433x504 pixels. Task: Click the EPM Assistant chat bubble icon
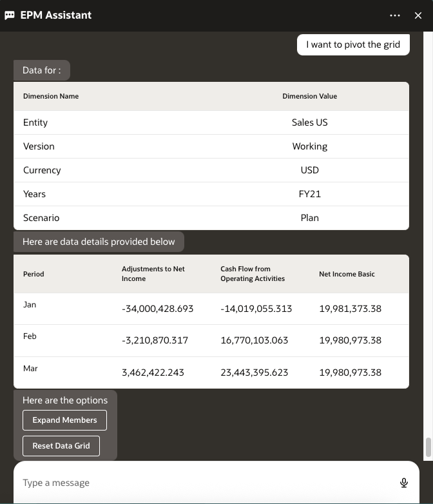tap(10, 15)
